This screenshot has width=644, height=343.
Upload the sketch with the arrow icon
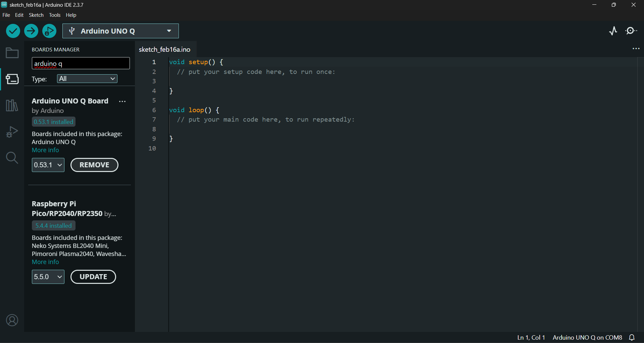tap(31, 31)
